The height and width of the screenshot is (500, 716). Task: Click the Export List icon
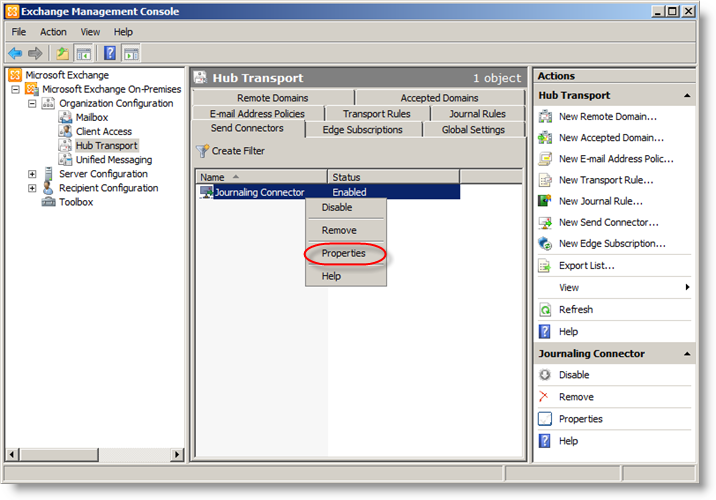tap(545, 265)
